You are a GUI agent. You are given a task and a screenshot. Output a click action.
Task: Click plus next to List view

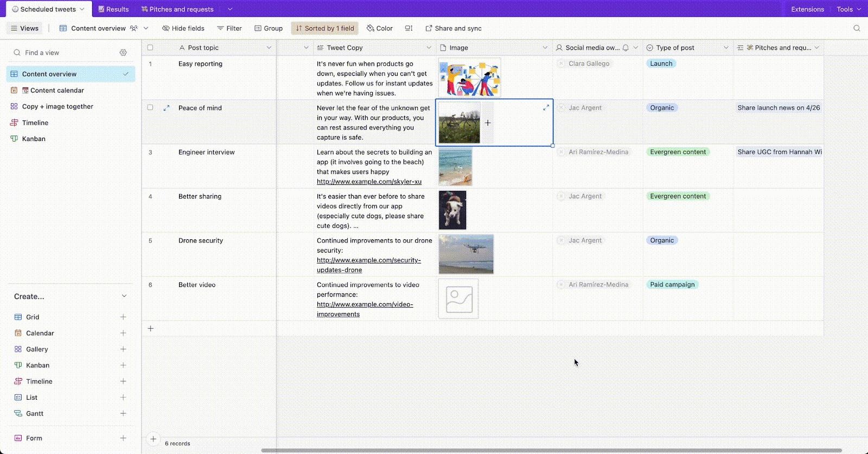click(123, 397)
